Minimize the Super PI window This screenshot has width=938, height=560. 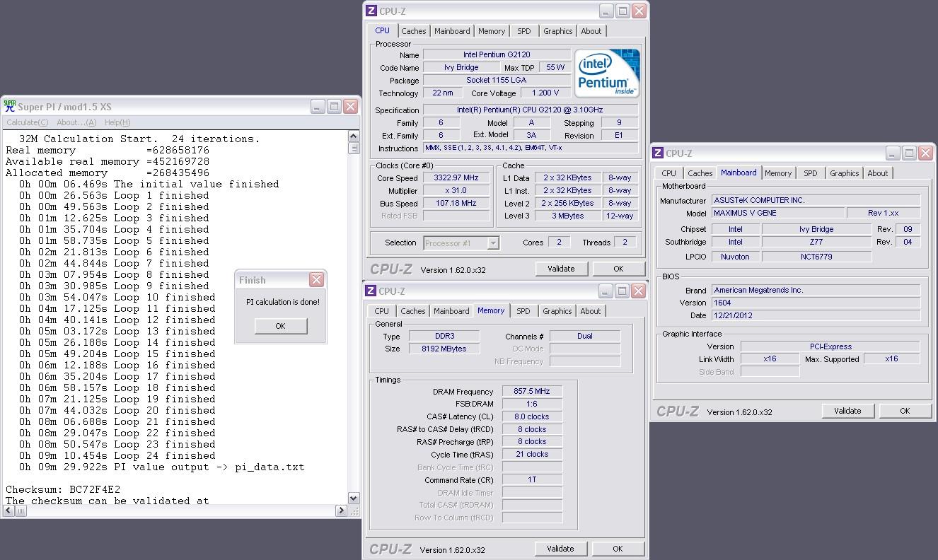click(318, 107)
